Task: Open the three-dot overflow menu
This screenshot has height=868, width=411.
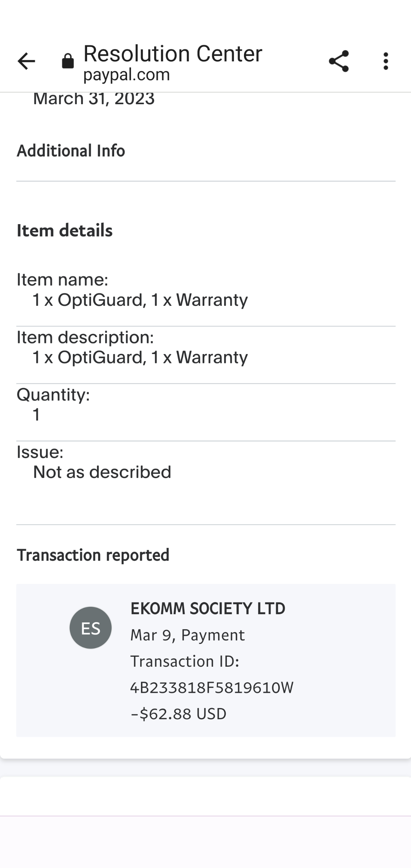Action: coord(385,61)
